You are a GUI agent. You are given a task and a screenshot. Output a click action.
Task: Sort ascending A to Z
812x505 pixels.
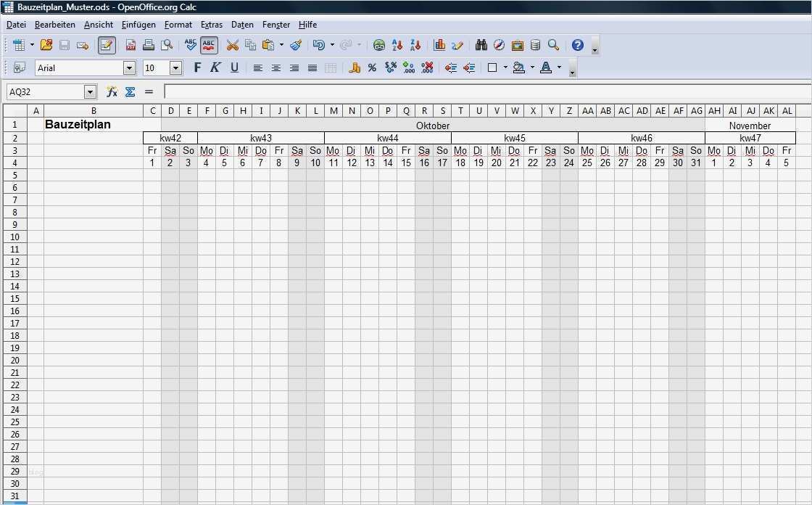[x=397, y=45]
